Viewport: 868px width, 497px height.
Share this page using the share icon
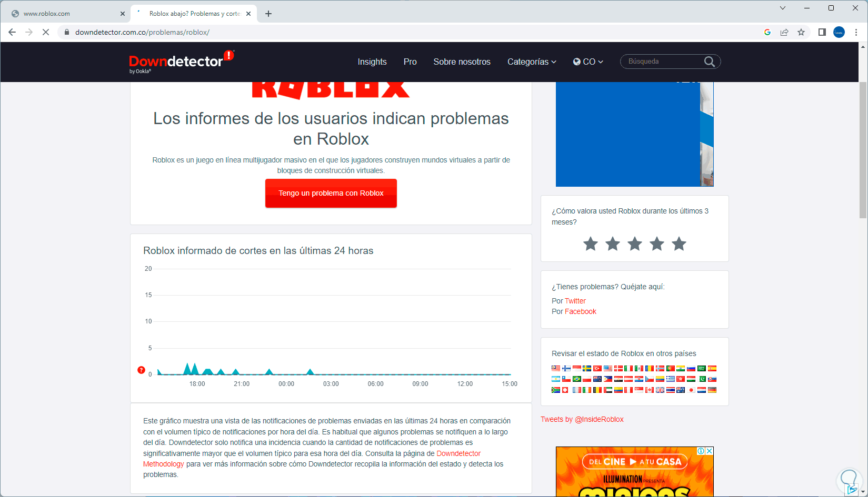[784, 32]
